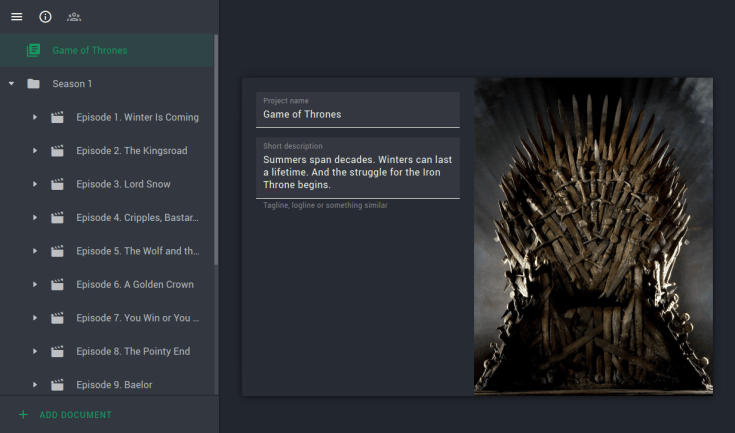Screen dimensions: 735x433
Task: Click into the Short description text area
Action: point(357,171)
